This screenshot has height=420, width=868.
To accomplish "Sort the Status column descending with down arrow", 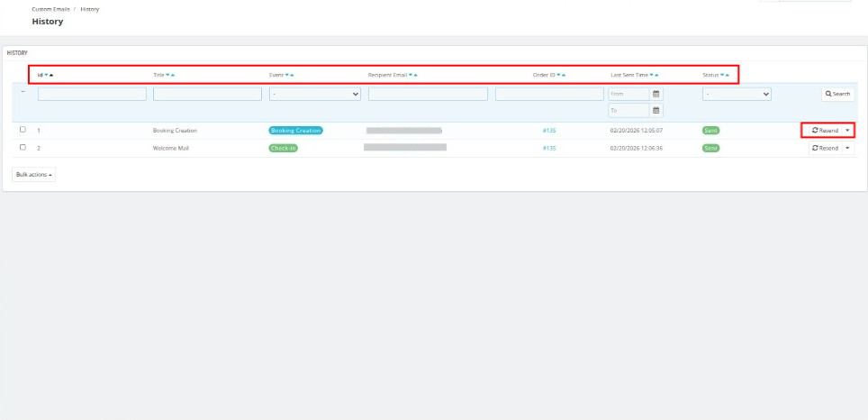I will (x=721, y=74).
